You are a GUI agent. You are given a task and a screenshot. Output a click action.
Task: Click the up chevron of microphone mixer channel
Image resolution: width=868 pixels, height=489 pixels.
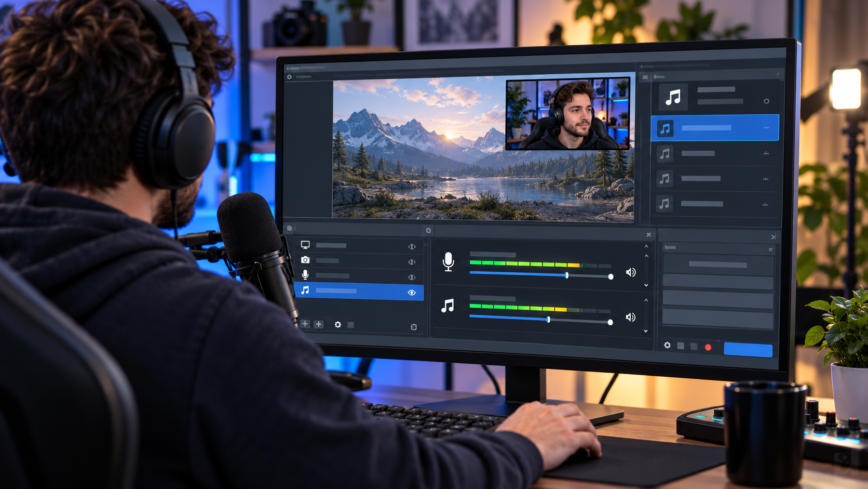coord(646,256)
